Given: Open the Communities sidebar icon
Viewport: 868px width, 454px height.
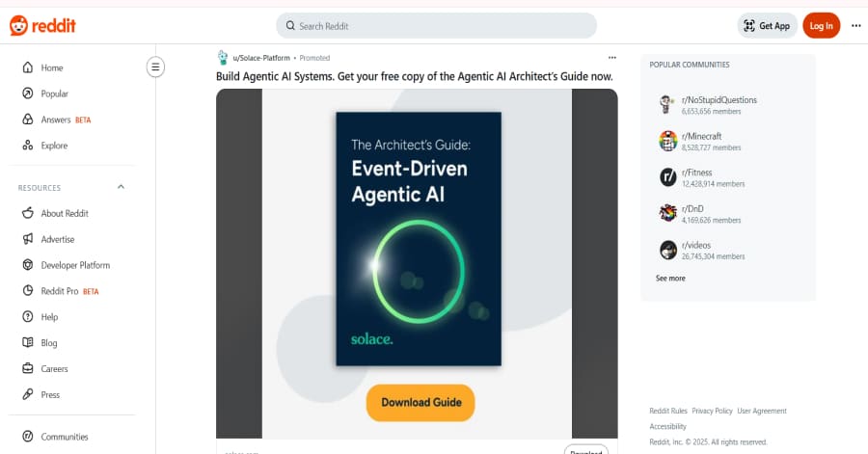Looking at the screenshot, I should pyautogui.click(x=27, y=437).
